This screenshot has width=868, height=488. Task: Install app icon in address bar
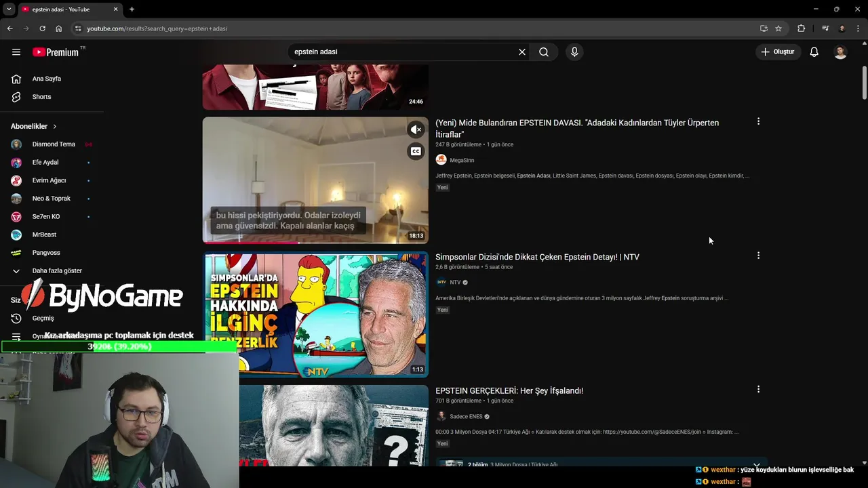click(x=764, y=28)
